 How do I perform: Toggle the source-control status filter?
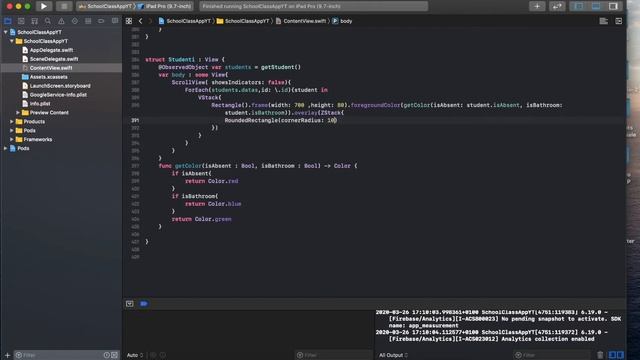(x=115, y=355)
